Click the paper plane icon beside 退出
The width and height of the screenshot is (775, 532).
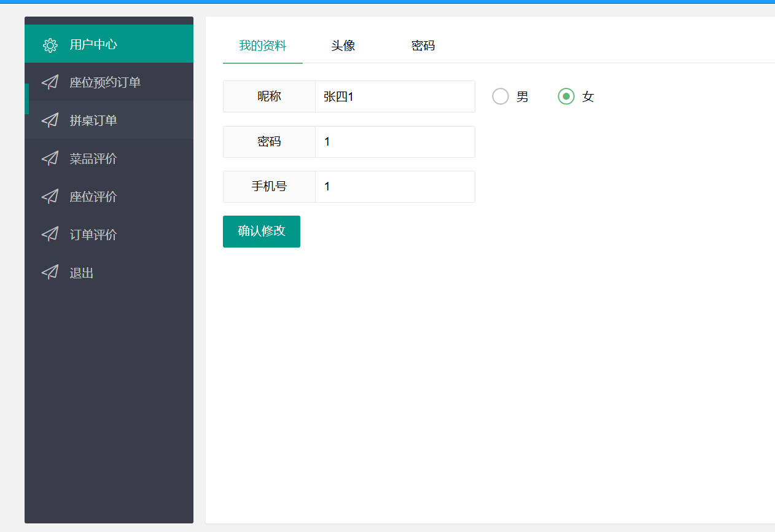50,273
